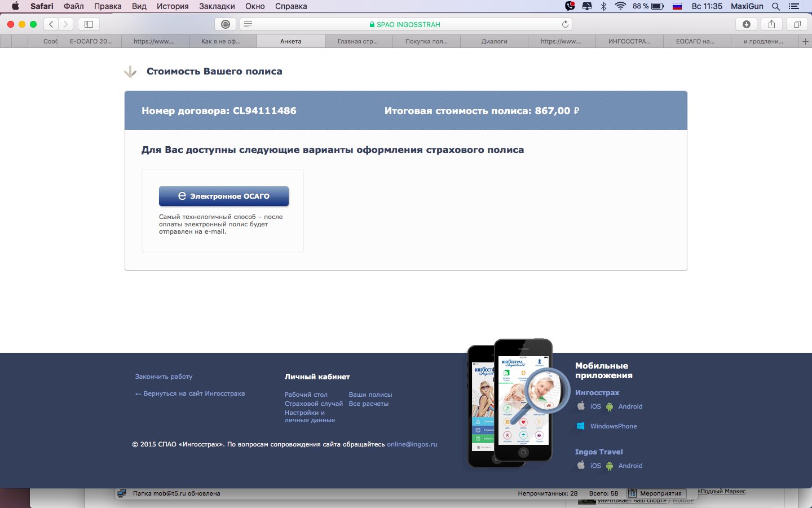The height and width of the screenshot is (508, 812).
Task: Select the Анкета tab
Action: [291, 41]
